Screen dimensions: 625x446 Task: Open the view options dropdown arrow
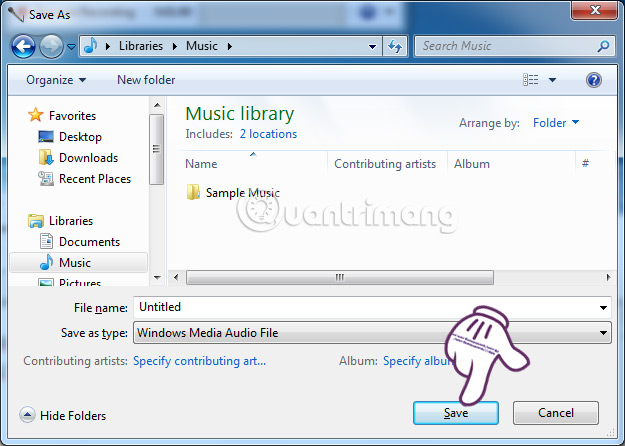(552, 80)
